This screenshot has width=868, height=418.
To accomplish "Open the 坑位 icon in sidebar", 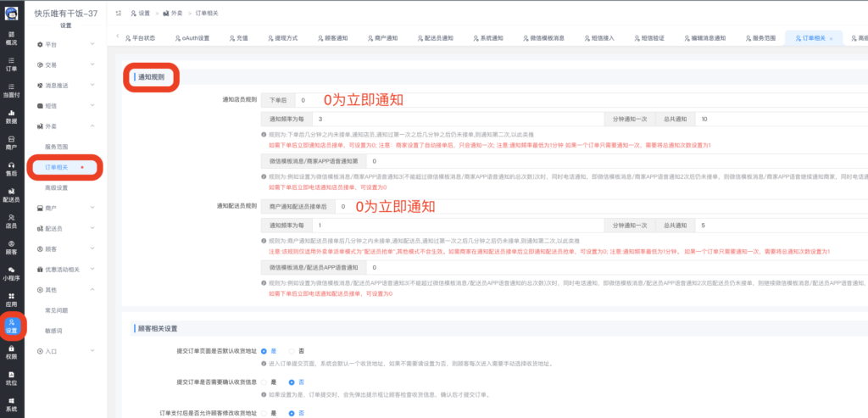I will pyautogui.click(x=11, y=378).
